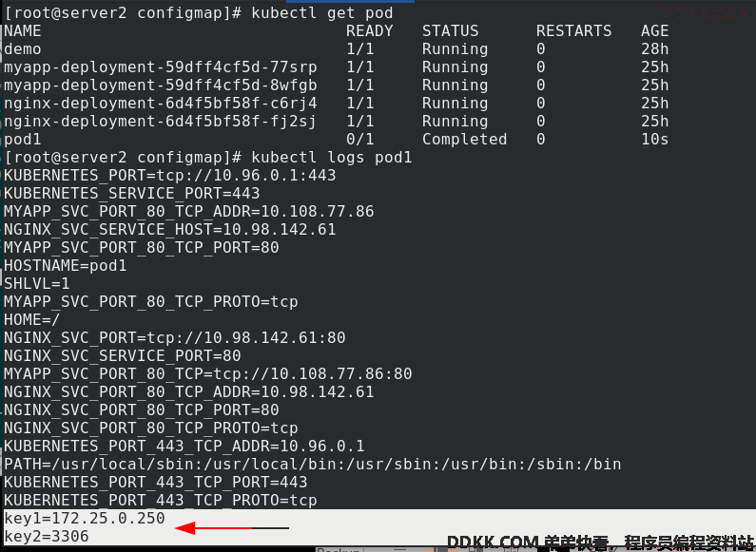Click the key2=3306 output line
The image size is (756, 552).
point(47,536)
